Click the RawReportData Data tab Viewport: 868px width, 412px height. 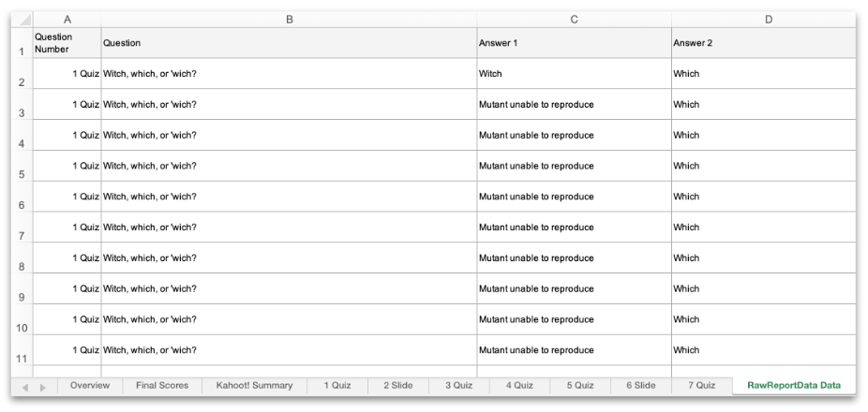(793, 386)
